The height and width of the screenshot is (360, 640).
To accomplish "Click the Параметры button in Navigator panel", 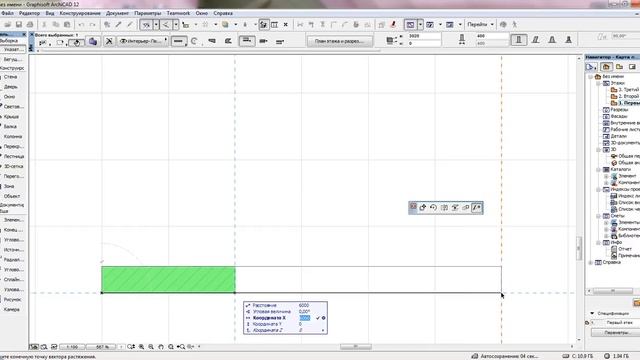I will pyautogui.click(x=616, y=333).
